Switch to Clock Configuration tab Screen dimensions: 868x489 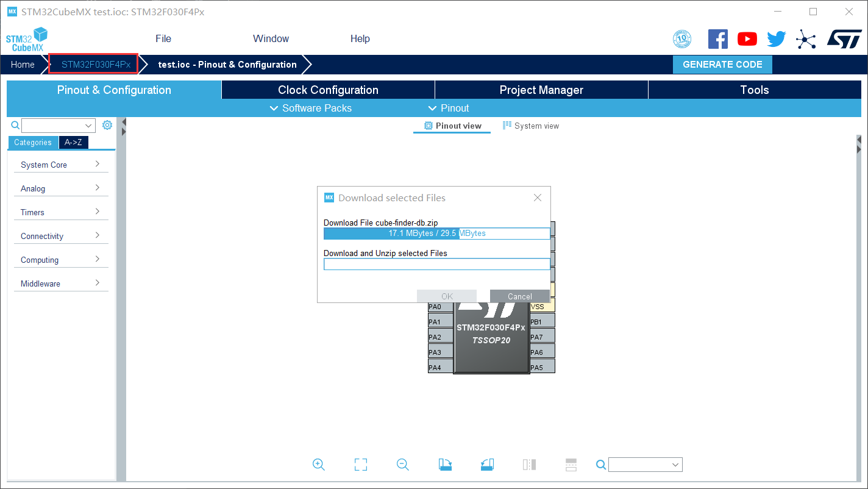point(328,90)
